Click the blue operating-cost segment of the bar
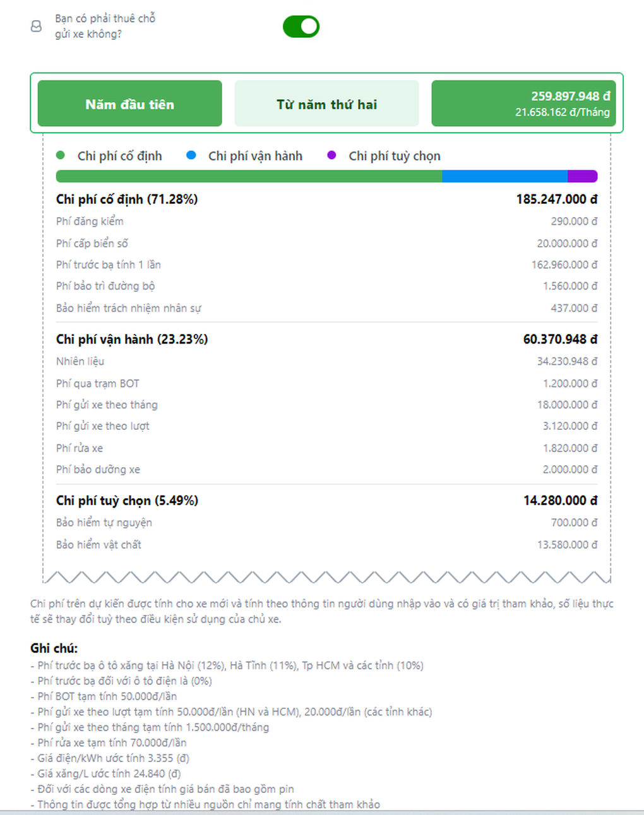The width and height of the screenshot is (644, 815). point(504,177)
